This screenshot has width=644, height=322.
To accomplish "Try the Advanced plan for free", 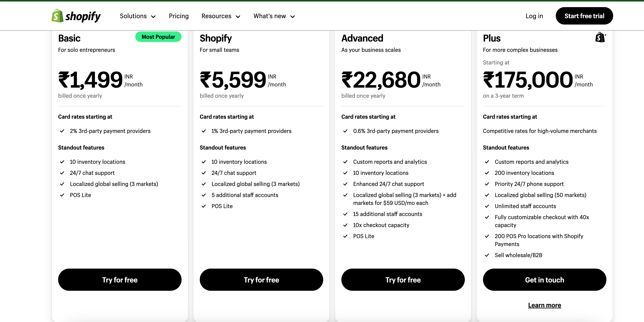I will click(x=403, y=279).
